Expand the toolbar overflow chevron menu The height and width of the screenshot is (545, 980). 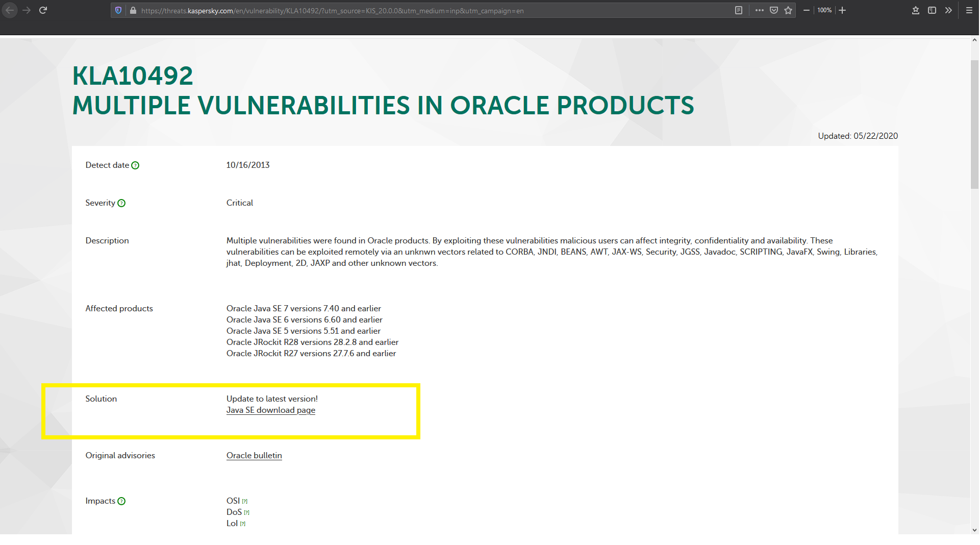tap(948, 10)
